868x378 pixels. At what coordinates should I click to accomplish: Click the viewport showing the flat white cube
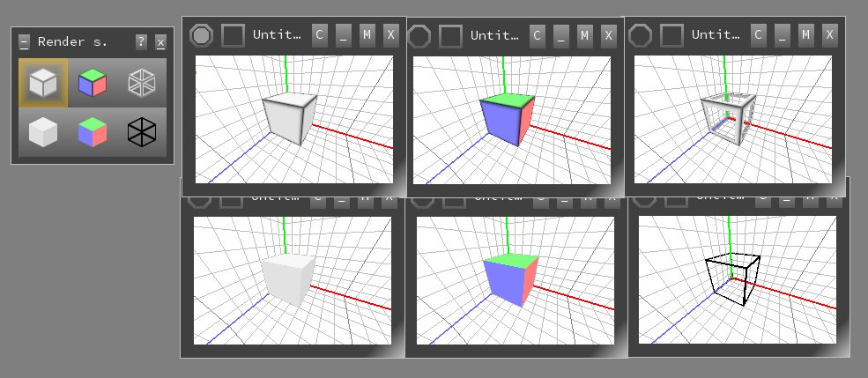(293, 280)
